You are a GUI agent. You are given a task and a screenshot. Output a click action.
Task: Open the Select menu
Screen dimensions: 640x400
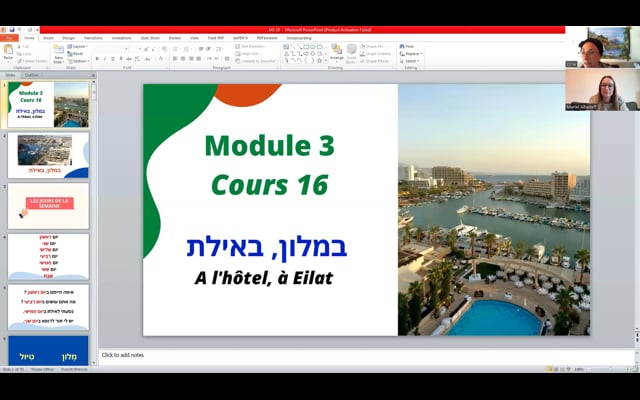410,61
